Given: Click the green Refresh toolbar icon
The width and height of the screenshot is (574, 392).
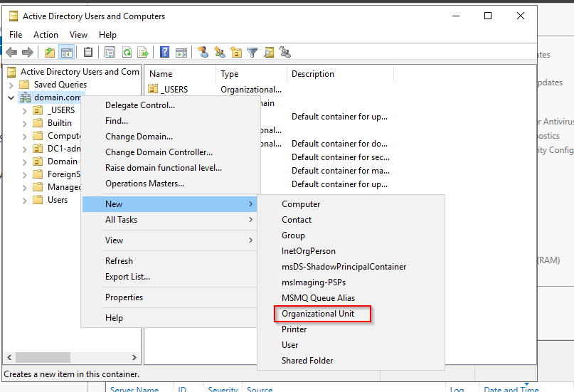Looking at the screenshot, I should (127, 53).
